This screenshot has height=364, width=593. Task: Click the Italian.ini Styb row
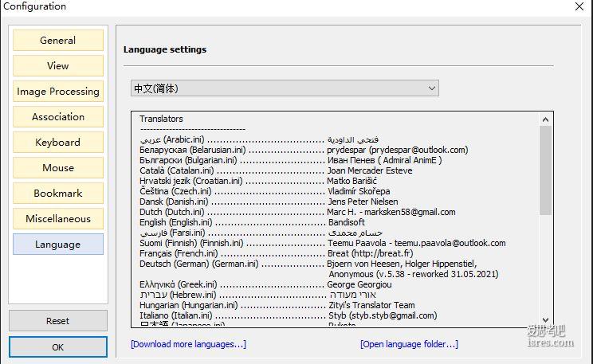(x=289, y=315)
